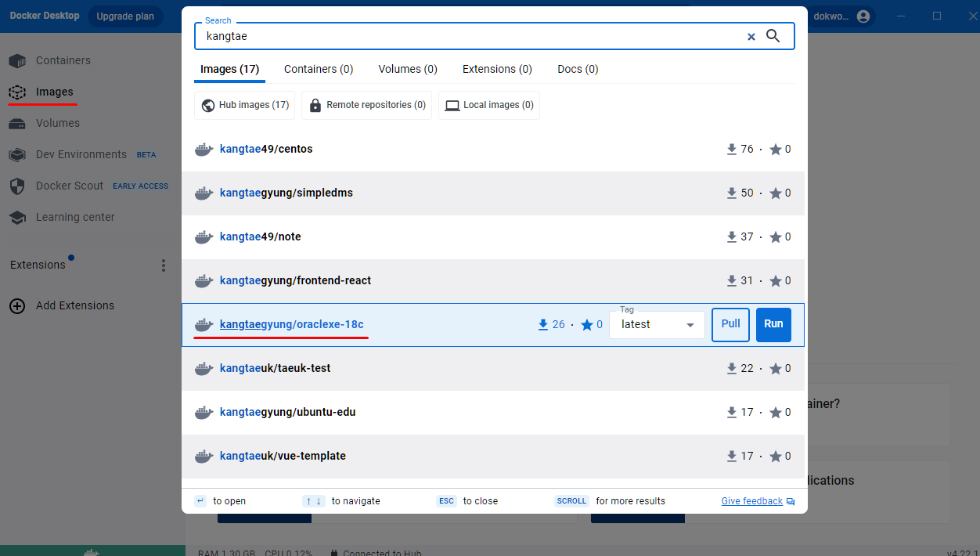Image resolution: width=980 pixels, height=556 pixels.
Task: Open the Extensions three-dot menu
Action: [x=164, y=265]
